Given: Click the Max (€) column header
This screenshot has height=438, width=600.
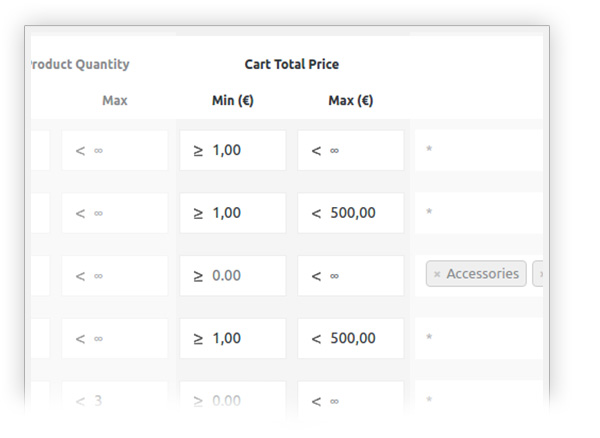Looking at the screenshot, I should click(x=350, y=101).
